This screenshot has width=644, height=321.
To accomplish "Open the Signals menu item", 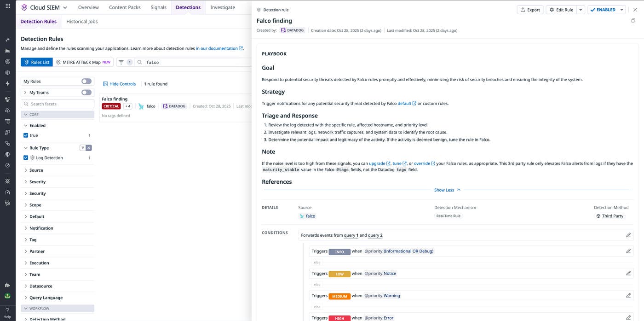I will coord(158,7).
